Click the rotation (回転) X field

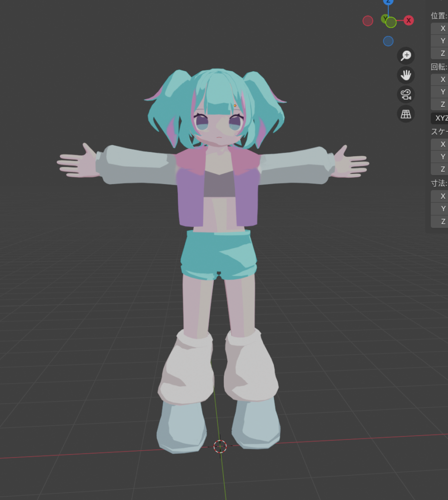(x=440, y=80)
